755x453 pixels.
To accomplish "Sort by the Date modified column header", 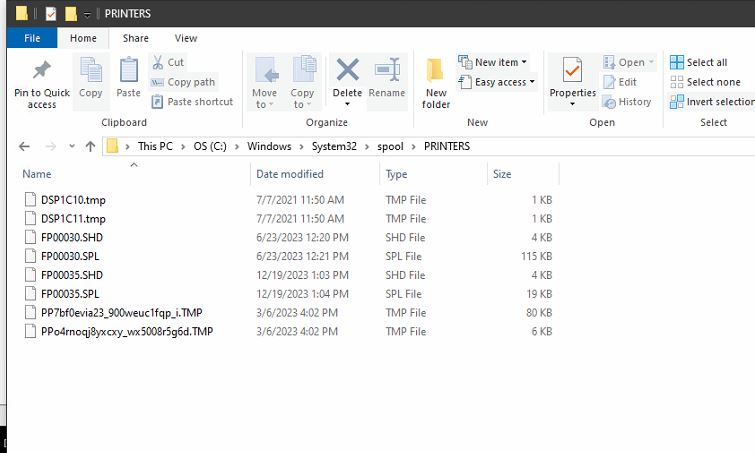I will [290, 174].
